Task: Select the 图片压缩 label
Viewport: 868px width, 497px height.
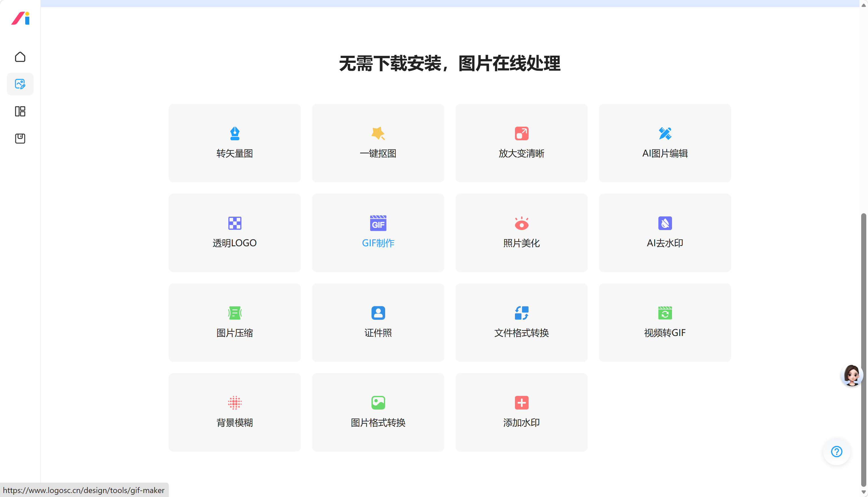Action: pos(235,333)
